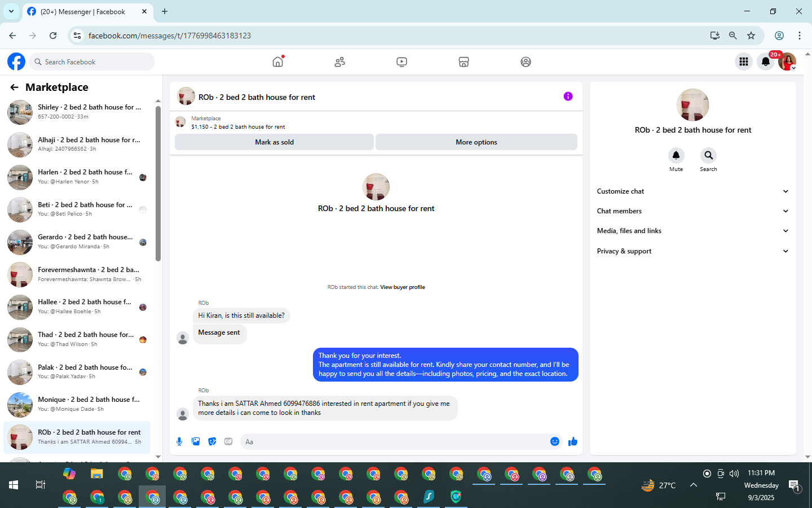The height and width of the screenshot is (508, 812).
Task: Open the tab search dropdown arrow
Action: tap(11, 11)
